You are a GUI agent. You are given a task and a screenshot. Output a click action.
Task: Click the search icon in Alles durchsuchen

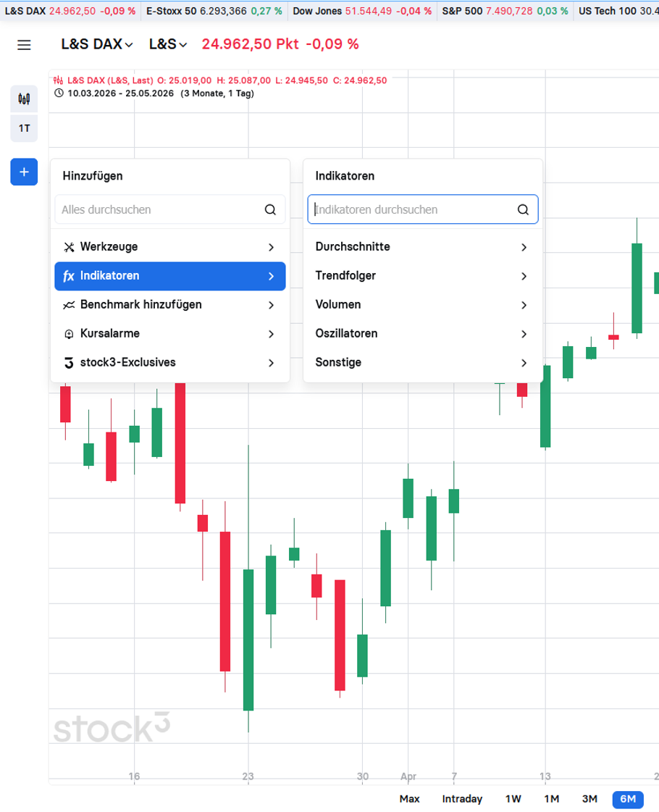(x=270, y=210)
